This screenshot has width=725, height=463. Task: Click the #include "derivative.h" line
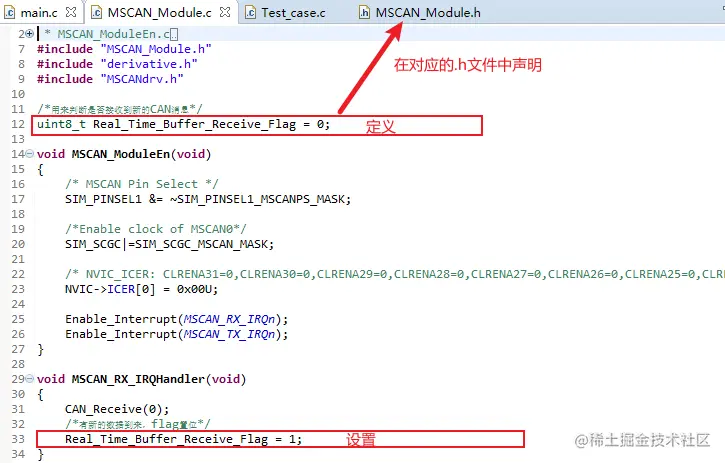tap(117, 64)
